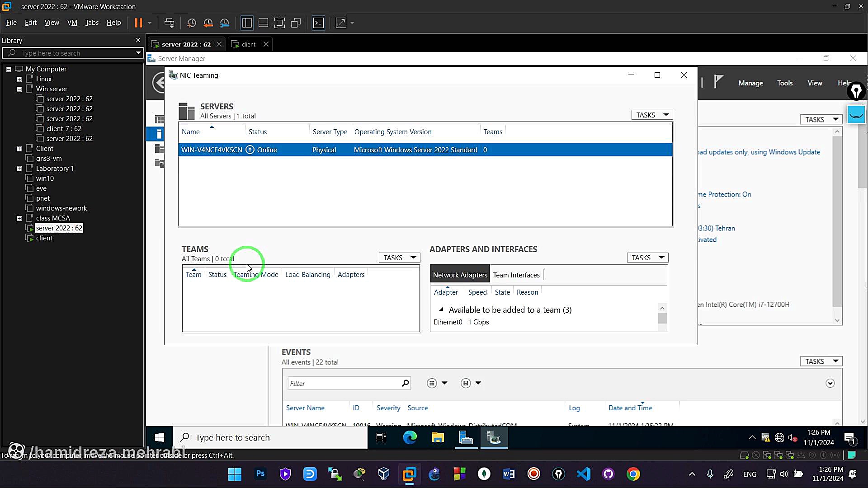Image resolution: width=868 pixels, height=488 pixels.
Task: Click the events Filter input field
Action: pyautogui.click(x=344, y=383)
